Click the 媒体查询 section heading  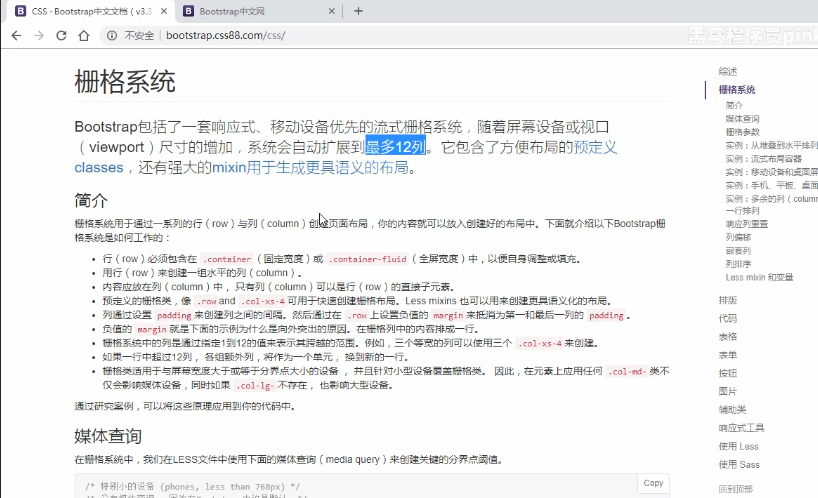pos(108,436)
